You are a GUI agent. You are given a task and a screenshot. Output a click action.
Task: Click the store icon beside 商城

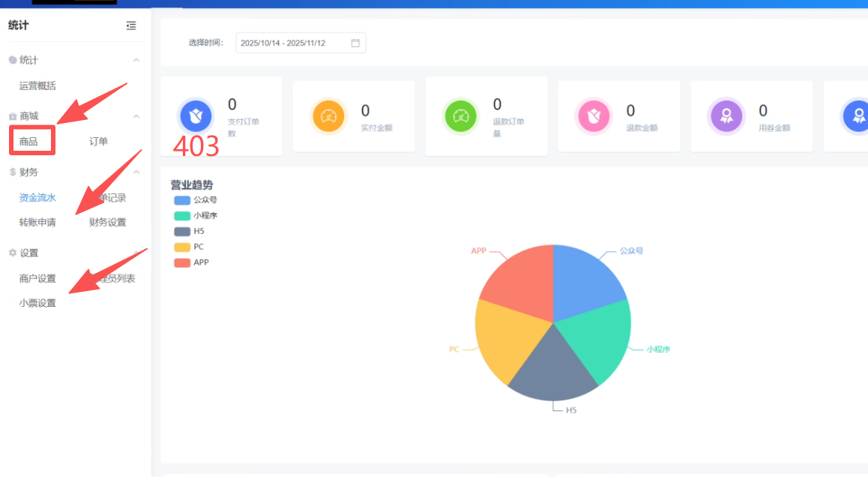click(x=13, y=116)
